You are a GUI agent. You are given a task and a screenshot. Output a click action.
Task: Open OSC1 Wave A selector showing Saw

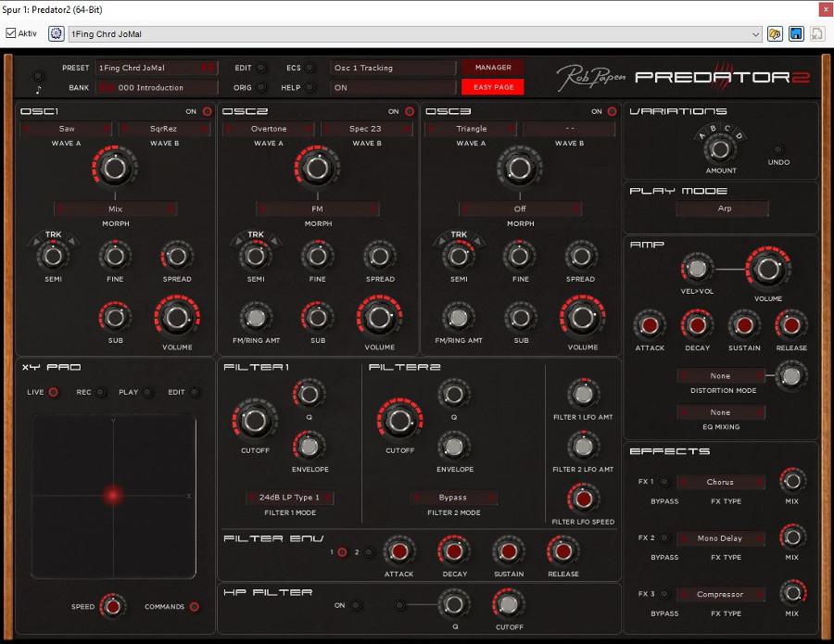66,129
